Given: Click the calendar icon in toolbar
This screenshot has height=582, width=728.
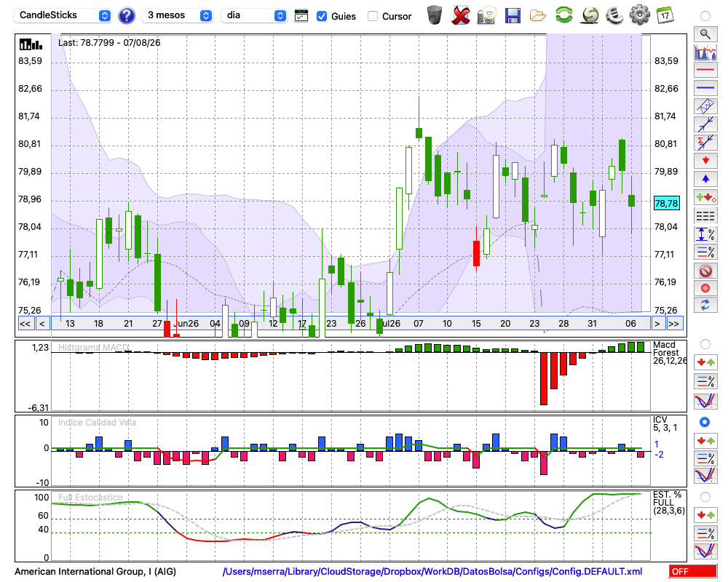Looking at the screenshot, I should 665,15.
